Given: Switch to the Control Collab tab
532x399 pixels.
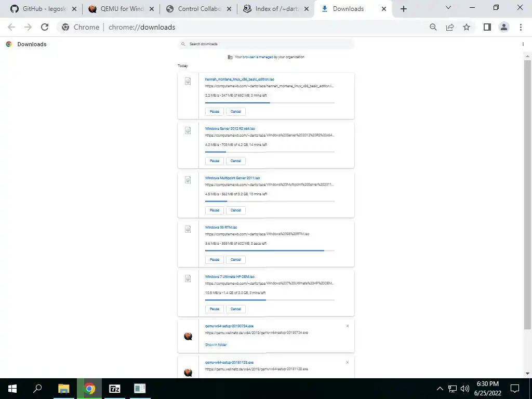Looking at the screenshot, I should coord(199,9).
